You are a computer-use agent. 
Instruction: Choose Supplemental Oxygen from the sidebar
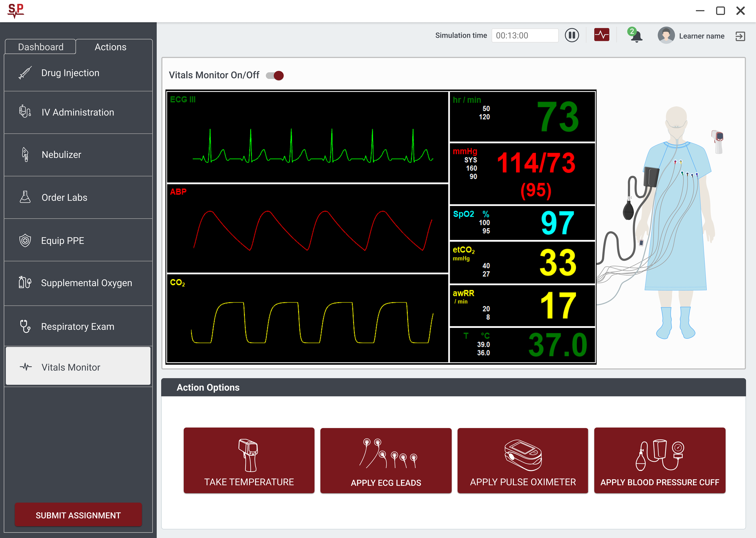pos(78,283)
